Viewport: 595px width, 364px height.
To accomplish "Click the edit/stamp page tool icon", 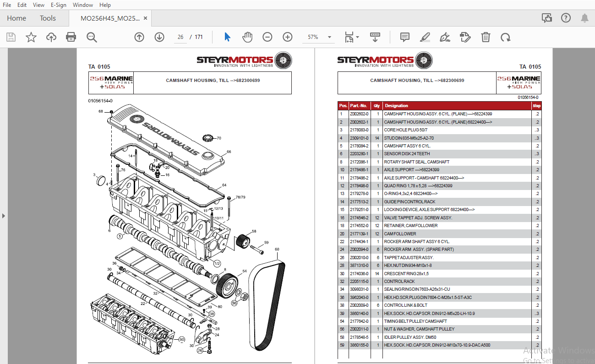I will click(x=465, y=37).
